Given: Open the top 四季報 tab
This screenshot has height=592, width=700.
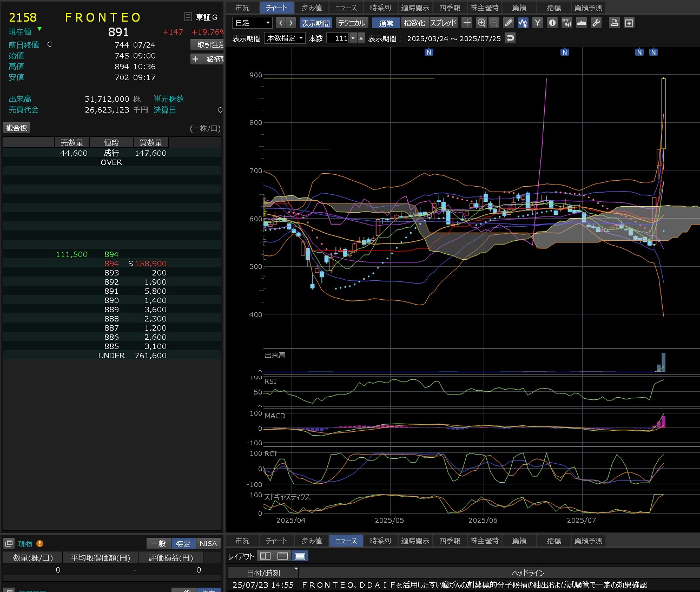Looking at the screenshot, I should 450,8.
